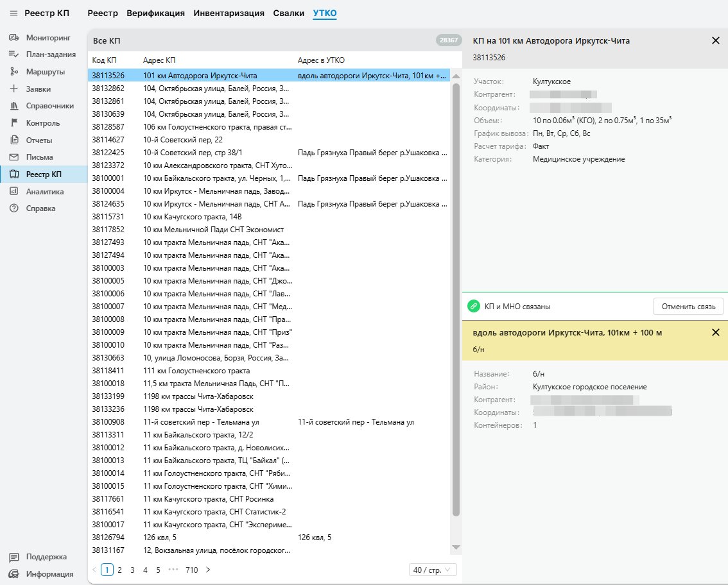
Task: Go to page 710 in pagination
Action: [x=191, y=570]
